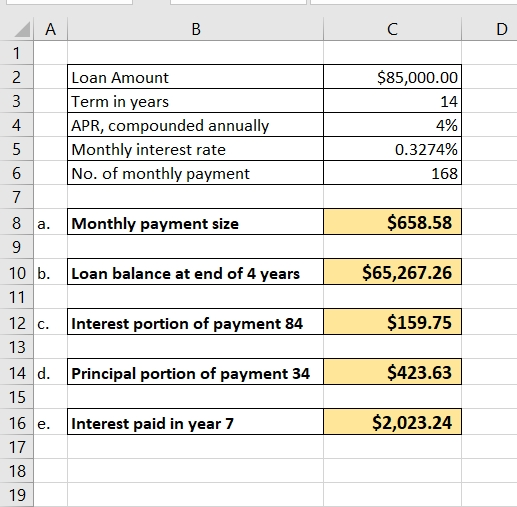This screenshot has width=517, height=507.
Task: Select row 12 header
Action: point(16,322)
